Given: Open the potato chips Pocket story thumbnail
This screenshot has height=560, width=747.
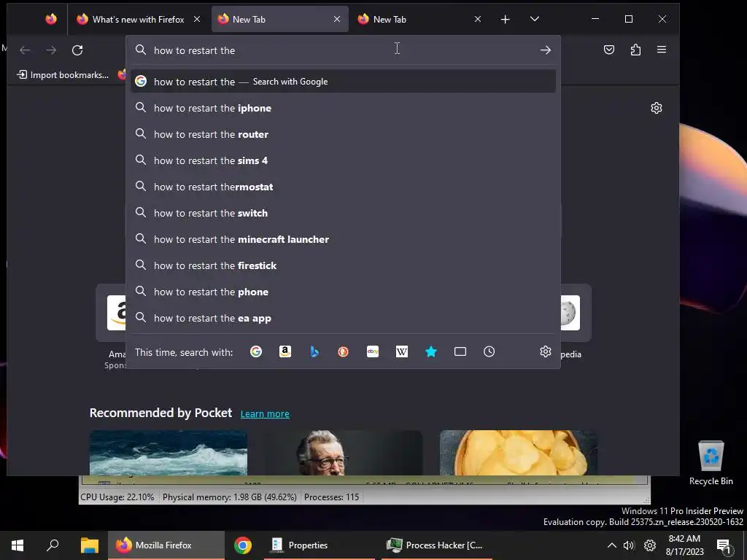Looking at the screenshot, I should pos(519,452).
